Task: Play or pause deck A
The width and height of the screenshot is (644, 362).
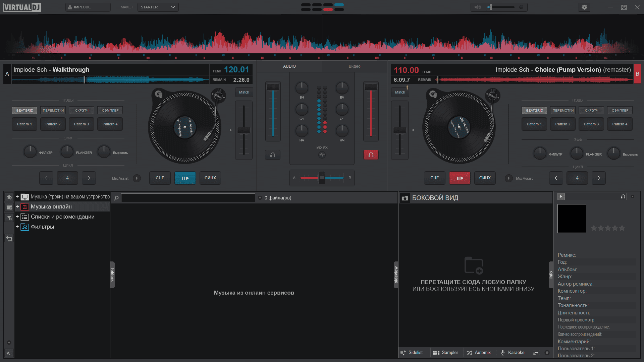Action: point(185,178)
